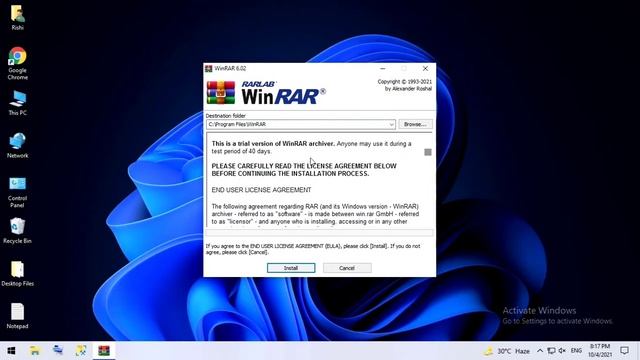Select the Network desktop icon
The width and height of the screenshot is (640, 360).
(x=17, y=146)
